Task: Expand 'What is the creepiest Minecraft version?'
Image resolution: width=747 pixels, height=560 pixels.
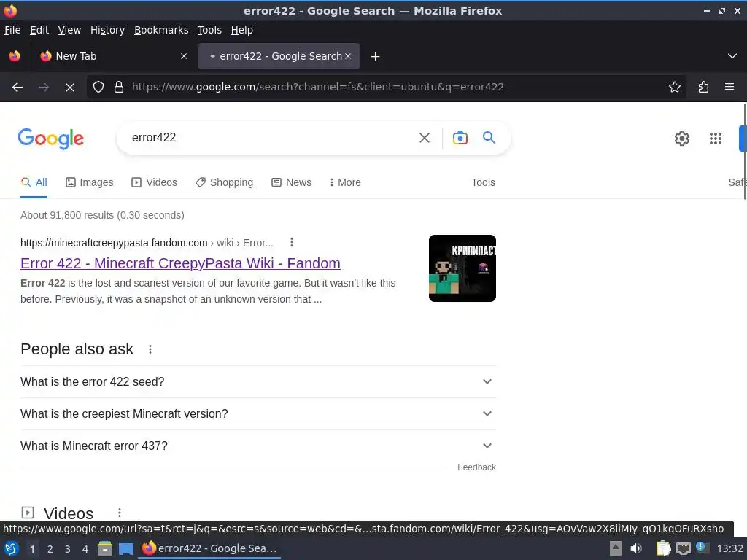Action: pyautogui.click(x=258, y=414)
